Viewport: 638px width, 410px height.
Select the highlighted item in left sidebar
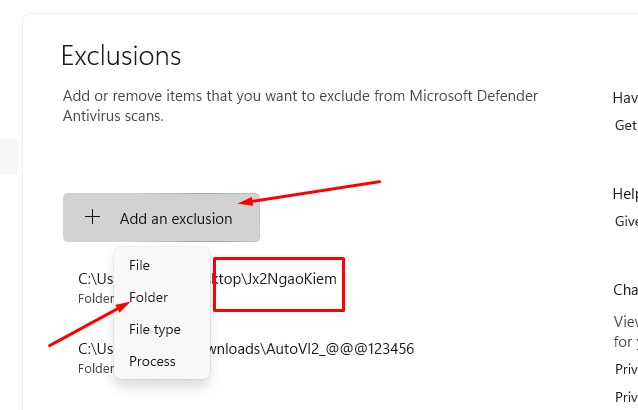(8, 157)
